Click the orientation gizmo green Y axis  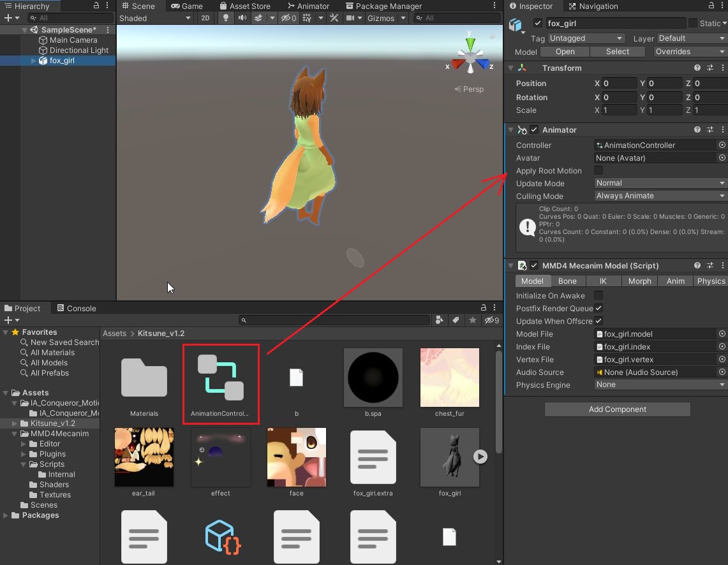coord(470,44)
